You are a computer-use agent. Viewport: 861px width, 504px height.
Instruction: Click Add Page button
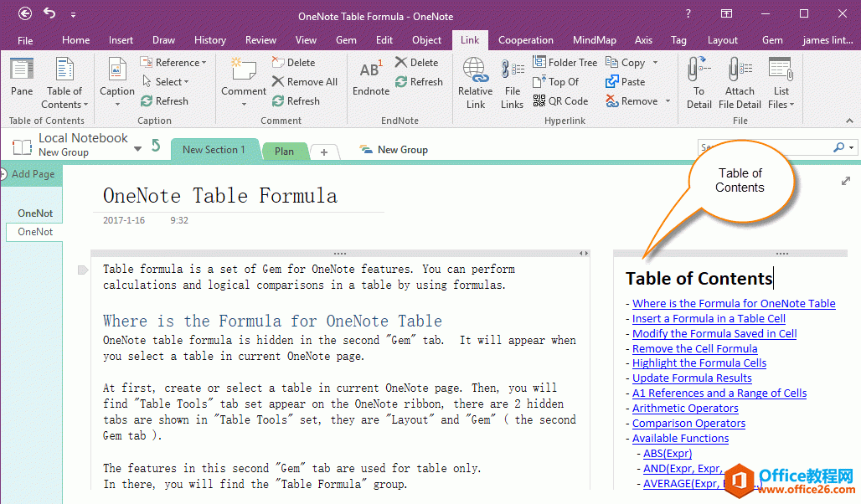pyautogui.click(x=32, y=174)
